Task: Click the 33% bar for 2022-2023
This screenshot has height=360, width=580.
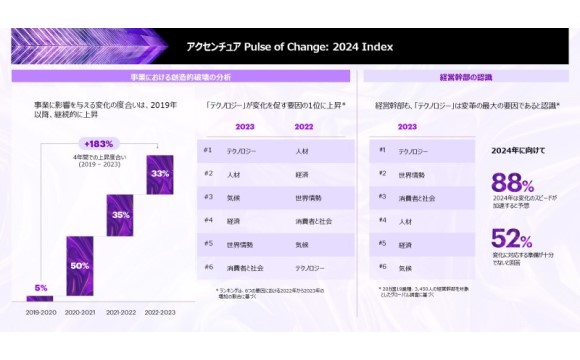Action: pos(160,175)
